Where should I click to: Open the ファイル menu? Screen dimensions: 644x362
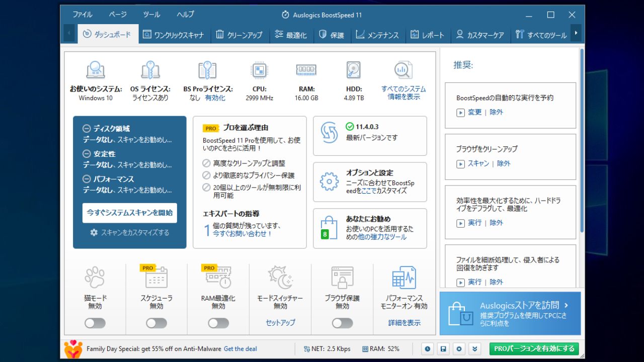click(x=83, y=15)
